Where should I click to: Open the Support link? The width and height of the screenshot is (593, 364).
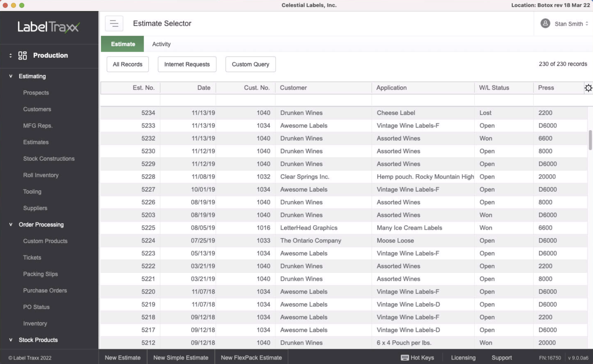click(502, 358)
